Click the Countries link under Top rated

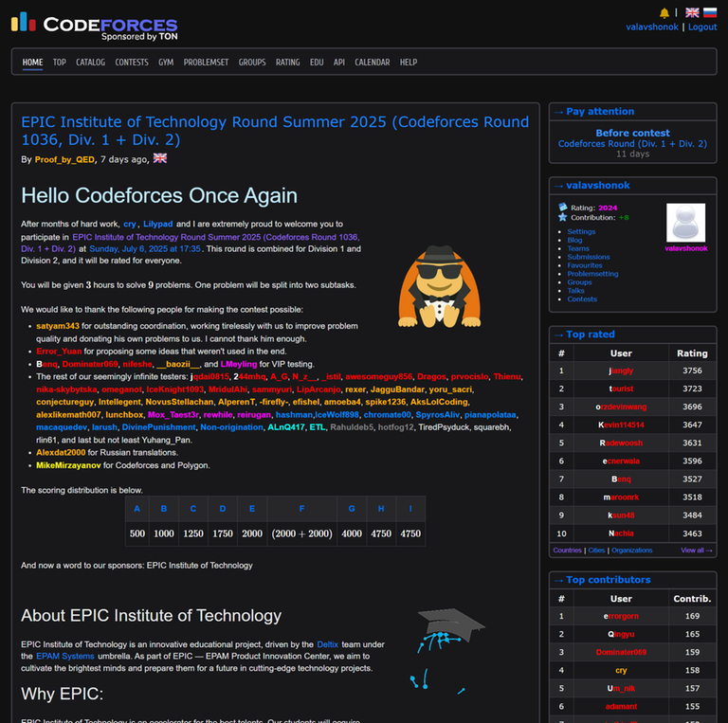[x=567, y=550]
